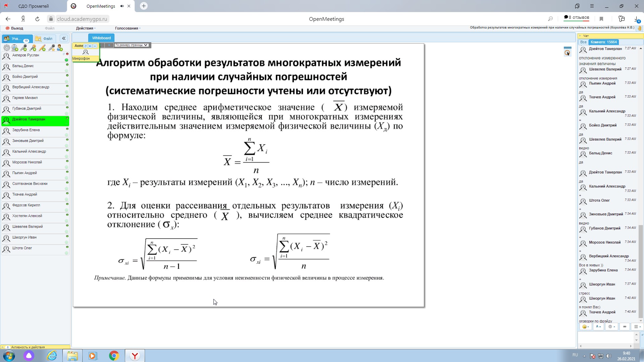The width and height of the screenshot is (644, 362).
Task: Select participant Бальц Денис
Action: (x=35, y=67)
